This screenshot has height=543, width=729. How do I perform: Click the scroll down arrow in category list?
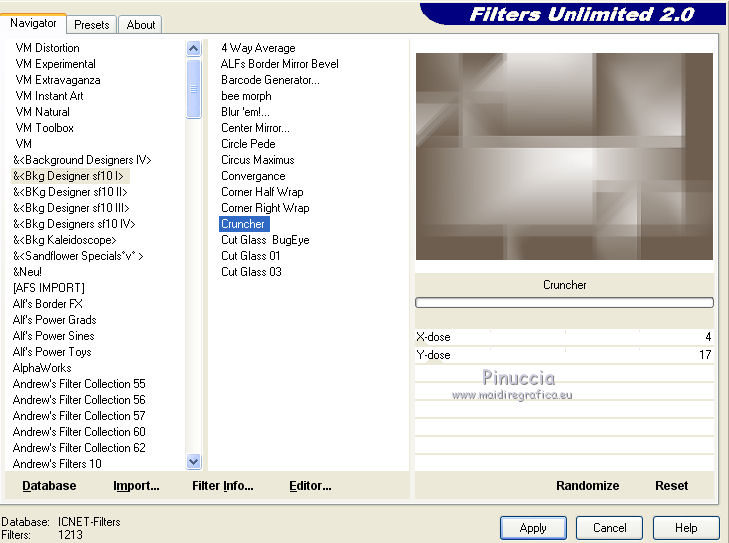pos(193,462)
